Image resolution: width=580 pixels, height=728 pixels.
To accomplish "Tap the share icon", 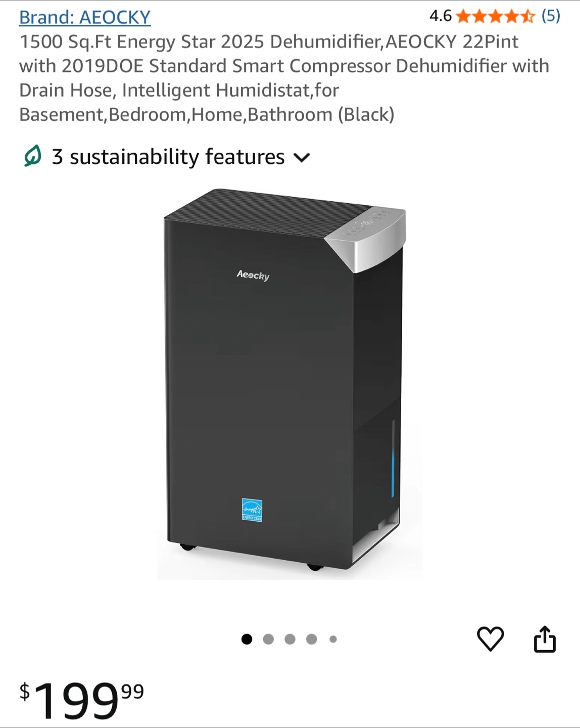I will pos(545,639).
